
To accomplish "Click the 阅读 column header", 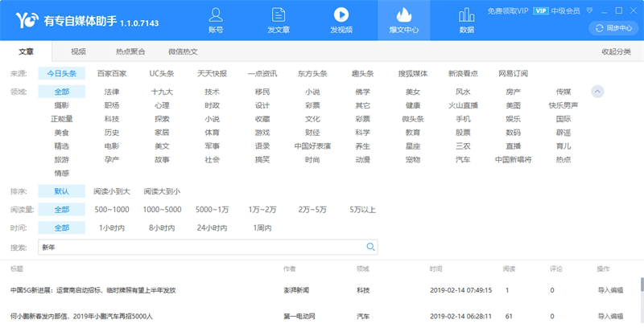I will [x=509, y=268].
